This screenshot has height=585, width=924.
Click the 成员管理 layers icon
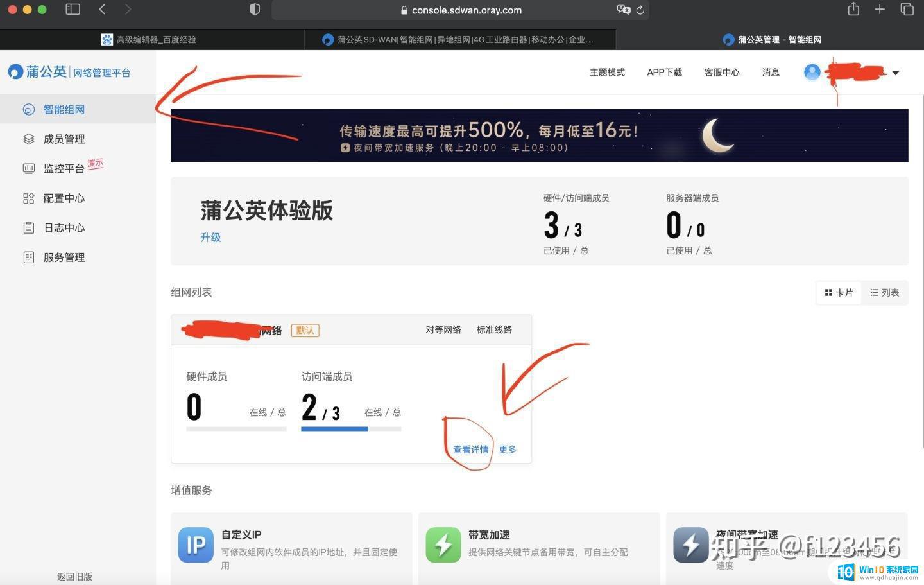[28, 139]
